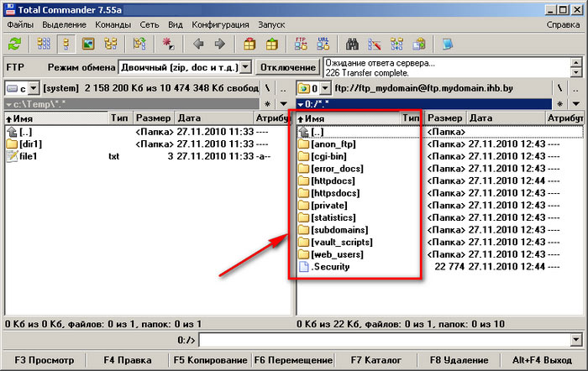Viewport: 588px width, 371px height.
Task: Select the [web_users] folder
Action: [x=337, y=254]
